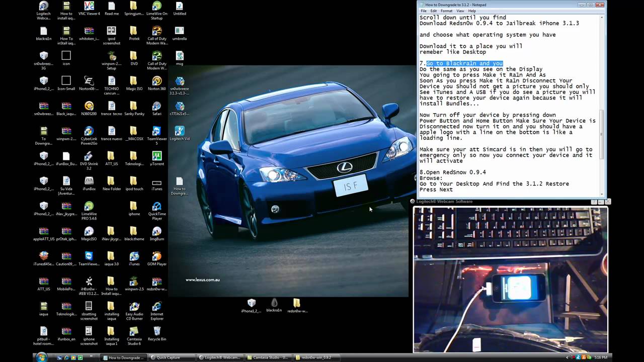Select the blackra1n file at top-left column
Viewport: 644px width, 362px height.
click(44, 33)
